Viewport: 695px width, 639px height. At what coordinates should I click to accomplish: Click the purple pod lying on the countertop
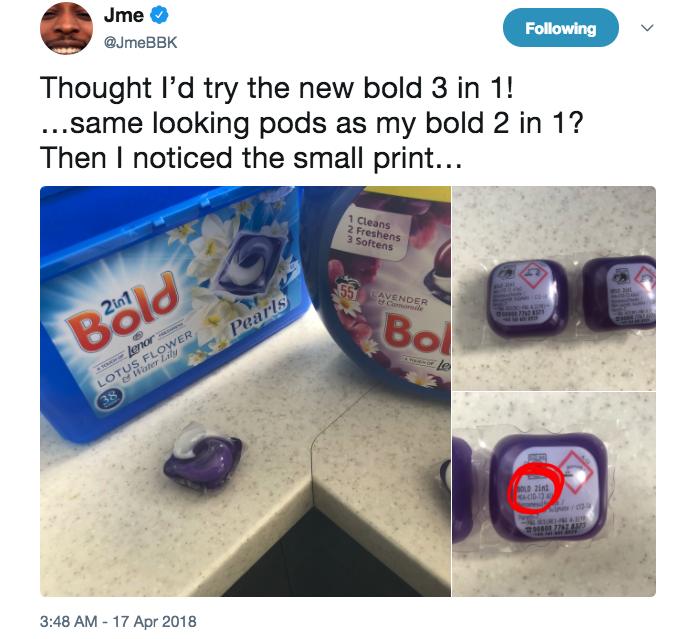coord(203,456)
